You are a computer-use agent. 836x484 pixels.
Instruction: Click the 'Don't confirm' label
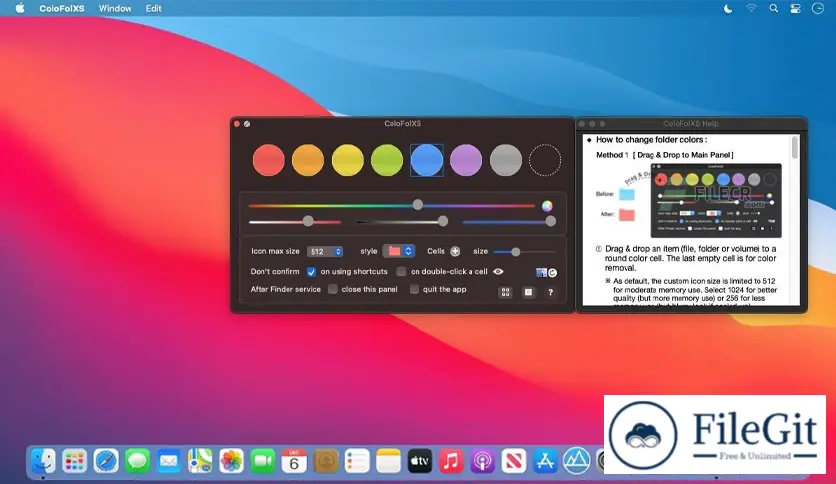275,271
